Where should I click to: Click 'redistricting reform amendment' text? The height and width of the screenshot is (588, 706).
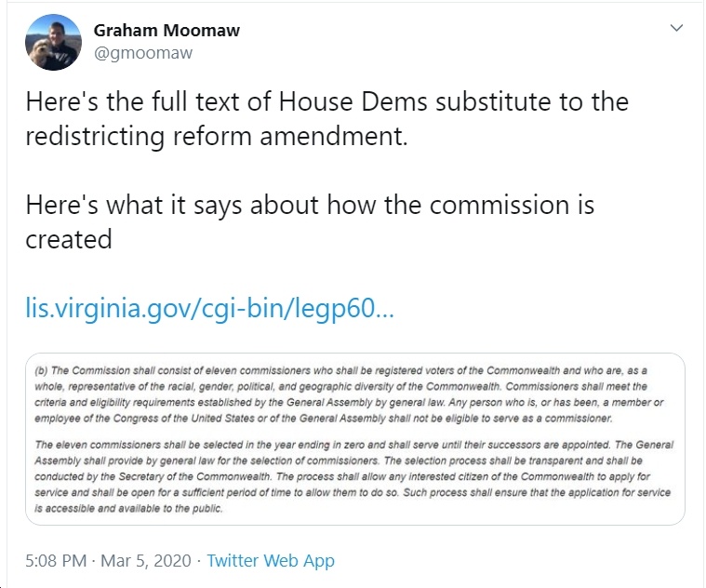[216, 136]
